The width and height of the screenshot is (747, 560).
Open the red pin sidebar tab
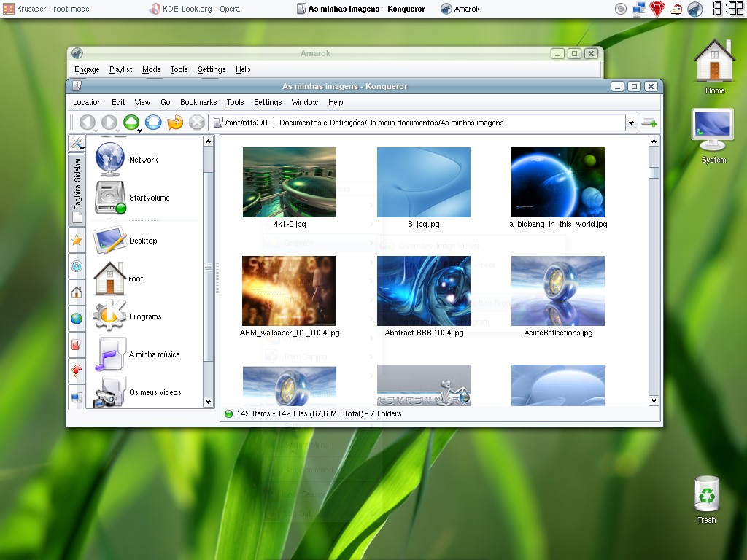[77, 371]
